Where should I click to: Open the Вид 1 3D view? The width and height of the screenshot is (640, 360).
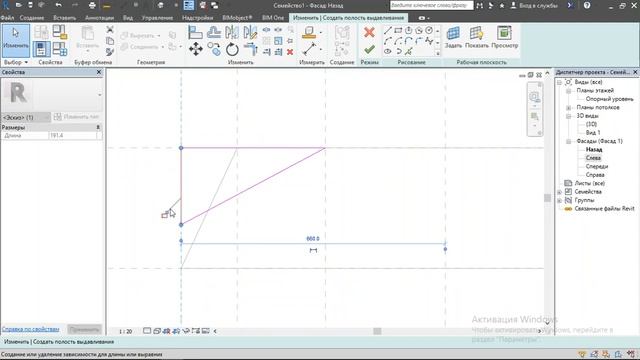tap(593, 133)
